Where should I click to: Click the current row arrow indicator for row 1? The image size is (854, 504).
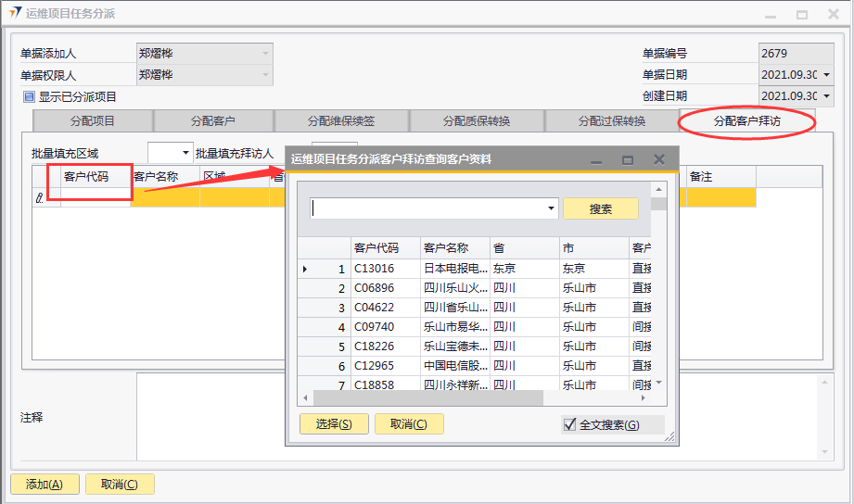tap(306, 269)
